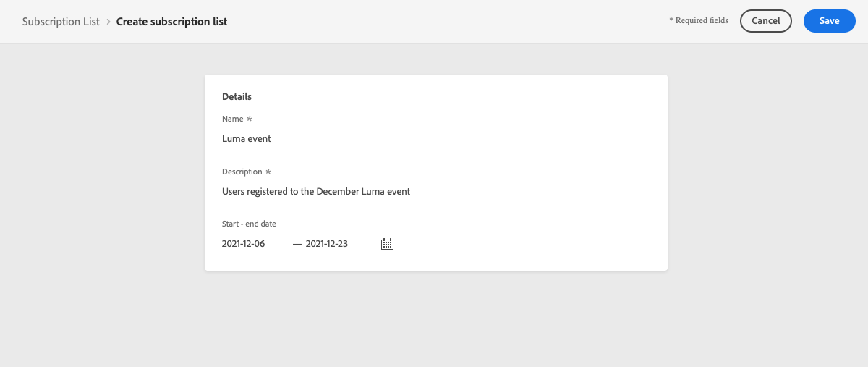The height and width of the screenshot is (367, 868).
Task: Click the Description field label
Action: point(242,172)
